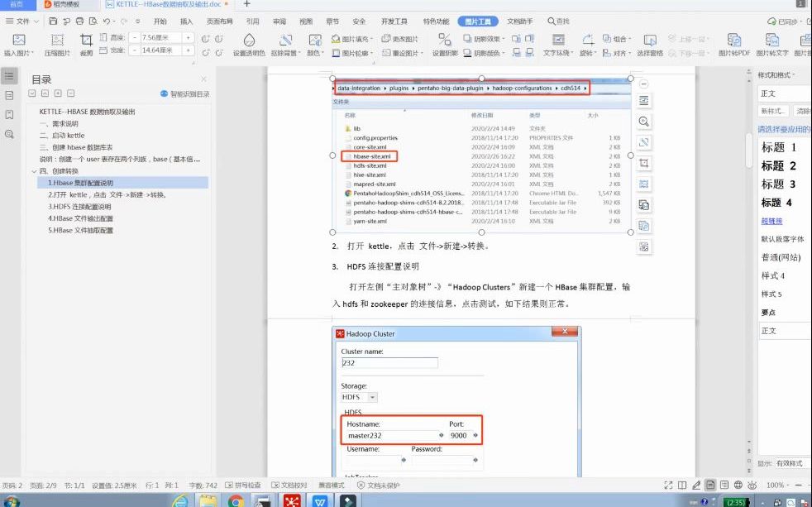Click the height value field 7.56厘米

click(x=161, y=37)
